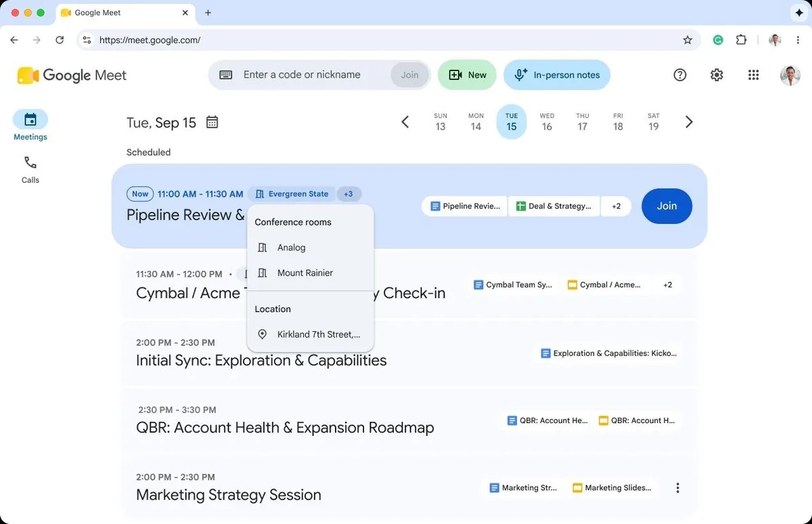This screenshot has width=812, height=524.
Task: Open the Calls sidebar section
Action: pyautogui.click(x=30, y=169)
